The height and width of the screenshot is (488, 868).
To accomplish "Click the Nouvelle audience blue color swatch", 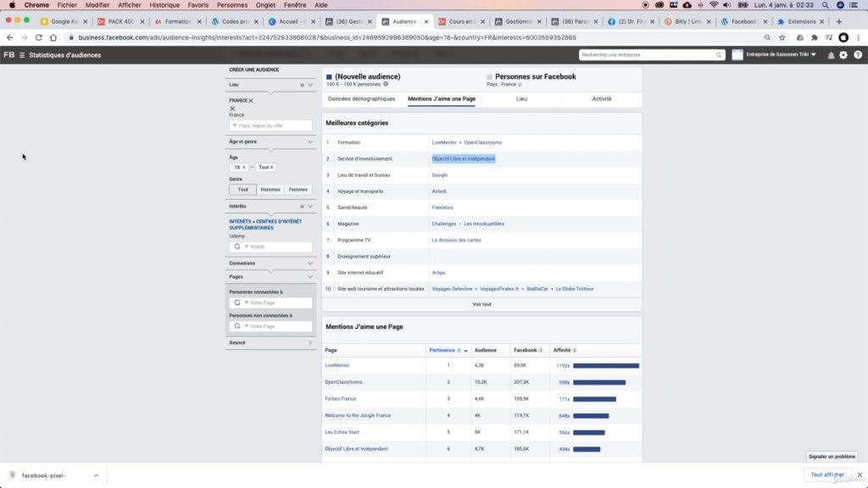I will coord(329,77).
